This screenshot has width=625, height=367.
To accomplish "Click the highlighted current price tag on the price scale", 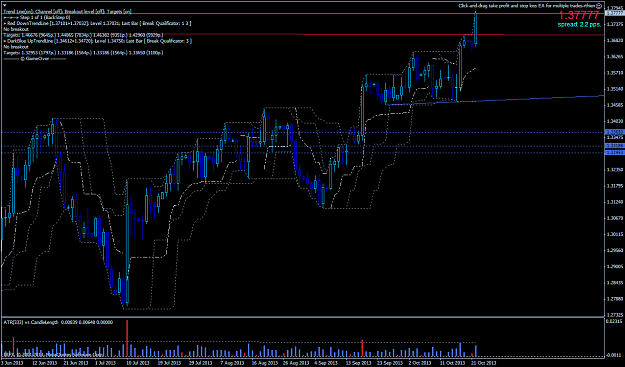I will [x=614, y=13].
